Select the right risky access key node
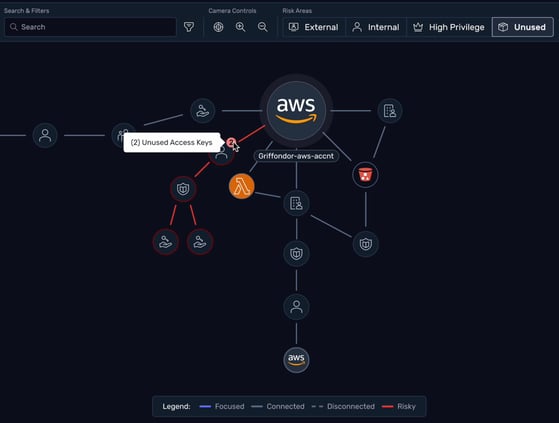Image resolution: width=559 pixels, height=423 pixels. tap(200, 242)
